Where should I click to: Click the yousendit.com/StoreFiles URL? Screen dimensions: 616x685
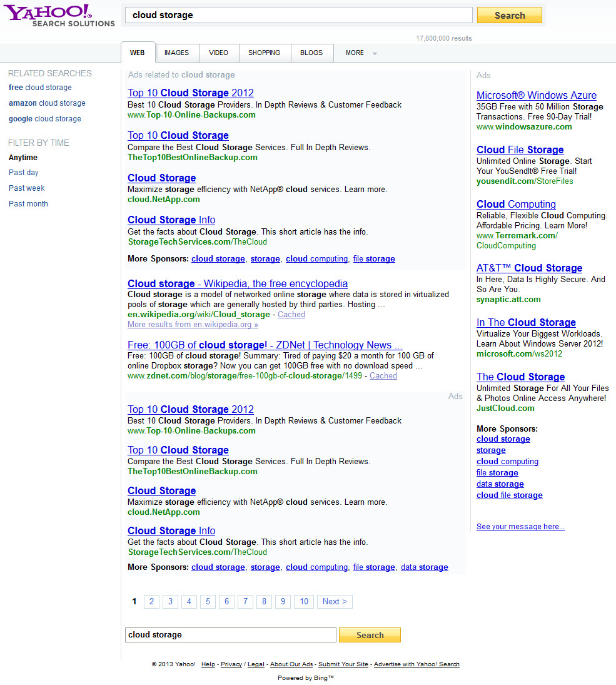pyautogui.click(x=525, y=181)
